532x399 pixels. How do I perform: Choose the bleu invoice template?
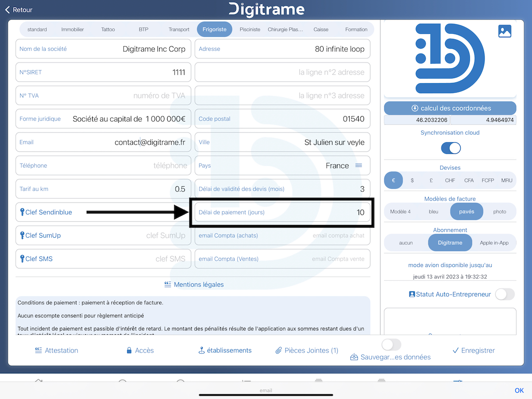point(434,212)
